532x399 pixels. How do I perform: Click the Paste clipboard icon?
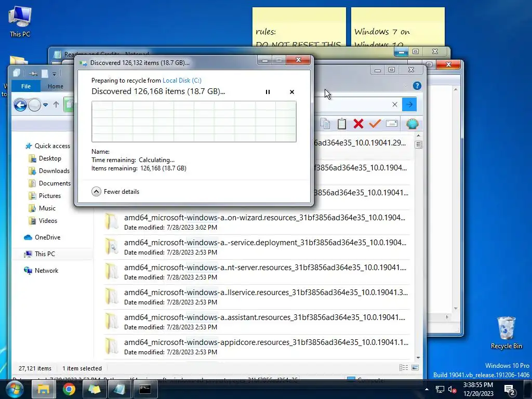(x=342, y=124)
